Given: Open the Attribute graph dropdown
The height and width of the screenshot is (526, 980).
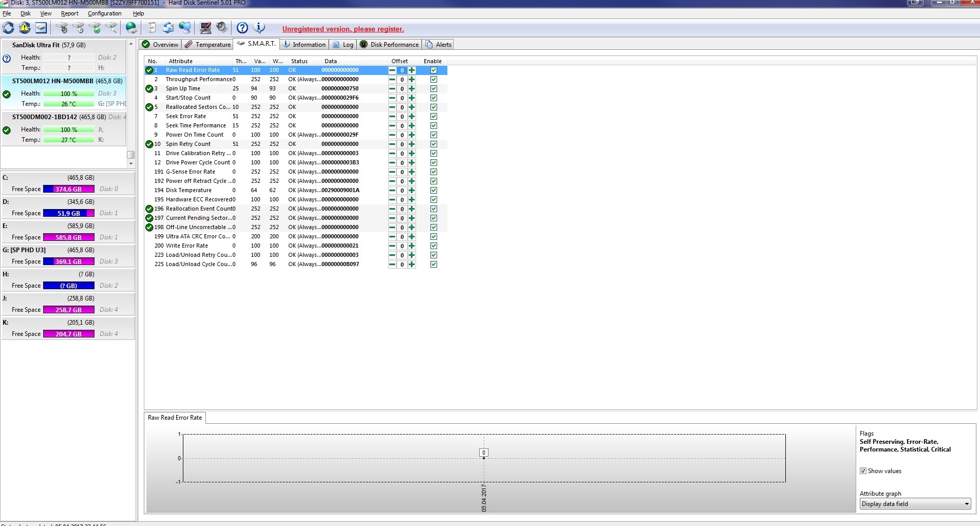Looking at the screenshot, I should coord(915,504).
